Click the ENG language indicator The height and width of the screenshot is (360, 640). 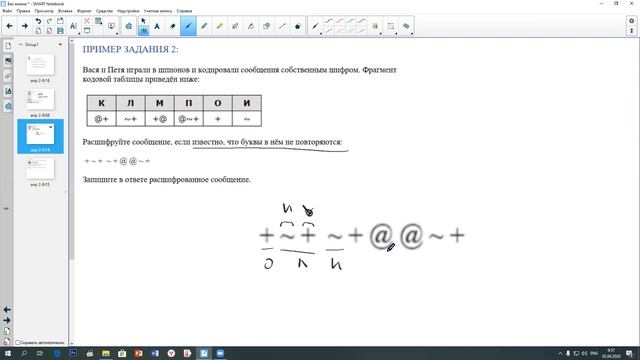click(594, 353)
